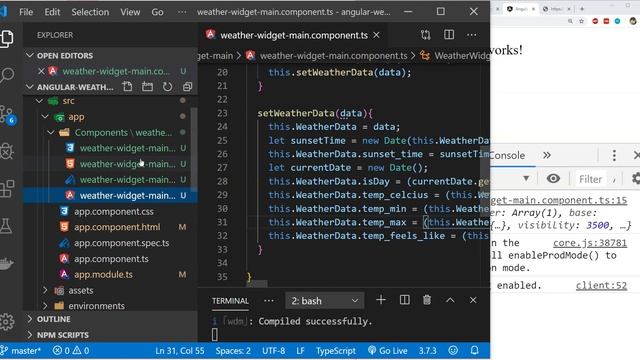Open the Docker view in activity bar

6,263
